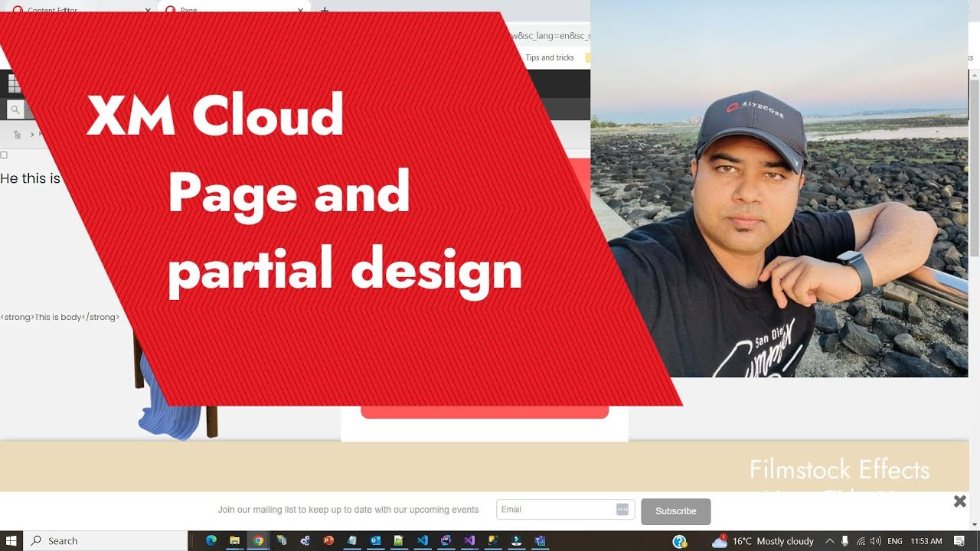
Task: Open a new browser tab
Action: tap(325, 11)
